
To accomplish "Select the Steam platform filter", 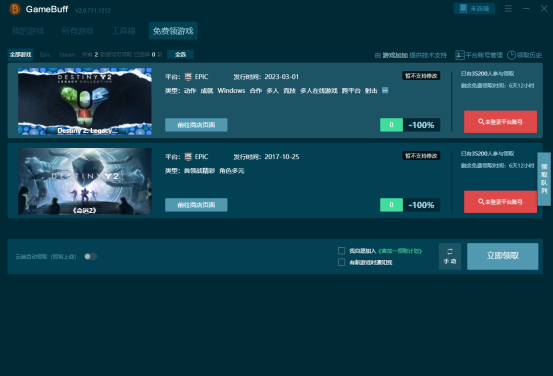I will click(67, 55).
